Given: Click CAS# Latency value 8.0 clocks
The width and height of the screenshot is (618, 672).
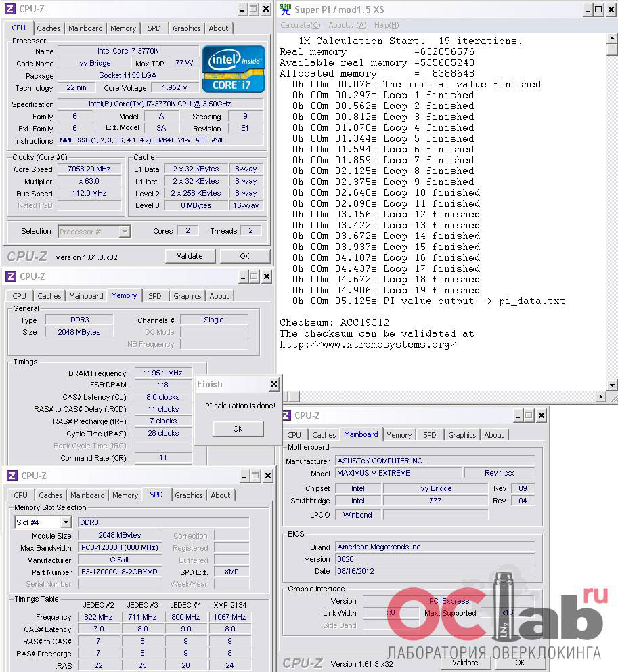Looking at the screenshot, I should (163, 397).
